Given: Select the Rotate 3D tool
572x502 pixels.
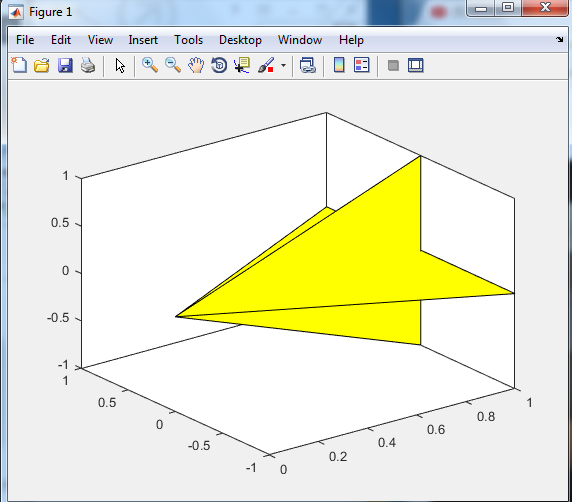Looking at the screenshot, I should (219, 66).
